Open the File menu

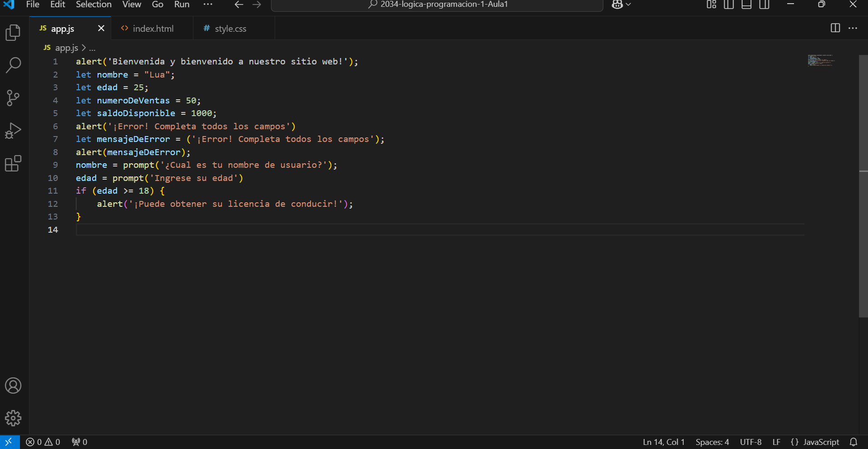click(33, 5)
